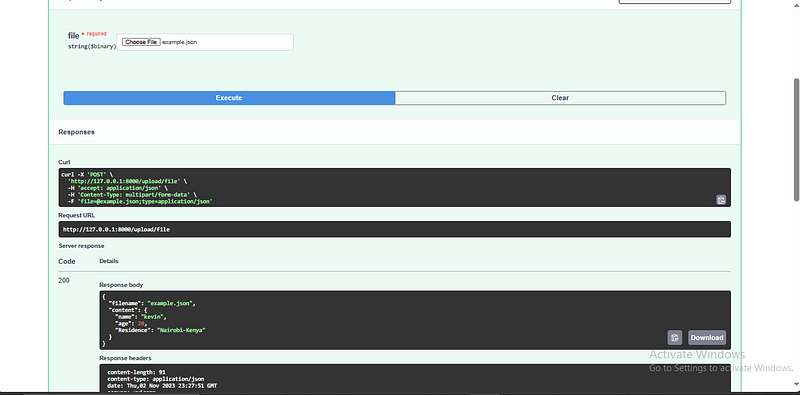Screen dimensions: 800x395
Task: Click the Responses section heading
Action: (x=76, y=132)
